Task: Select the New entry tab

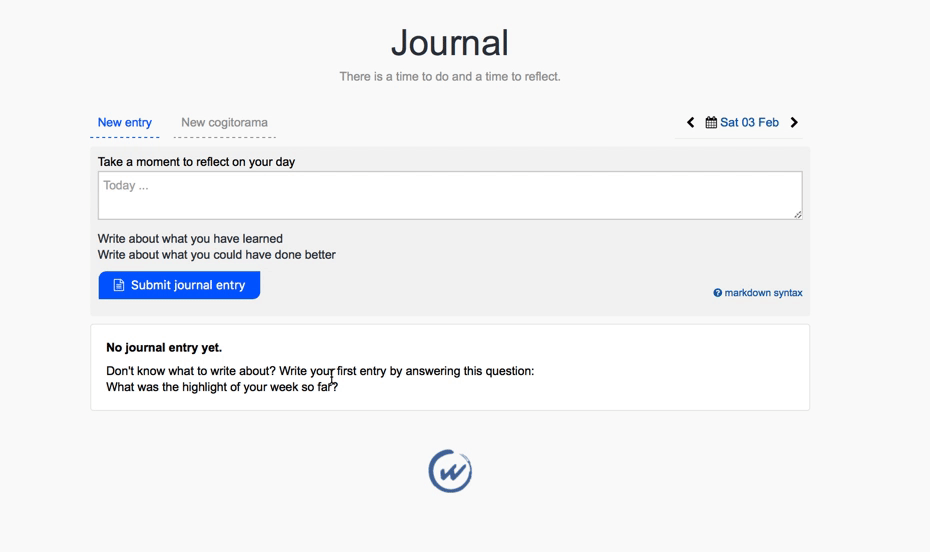Action: click(125, 123)
